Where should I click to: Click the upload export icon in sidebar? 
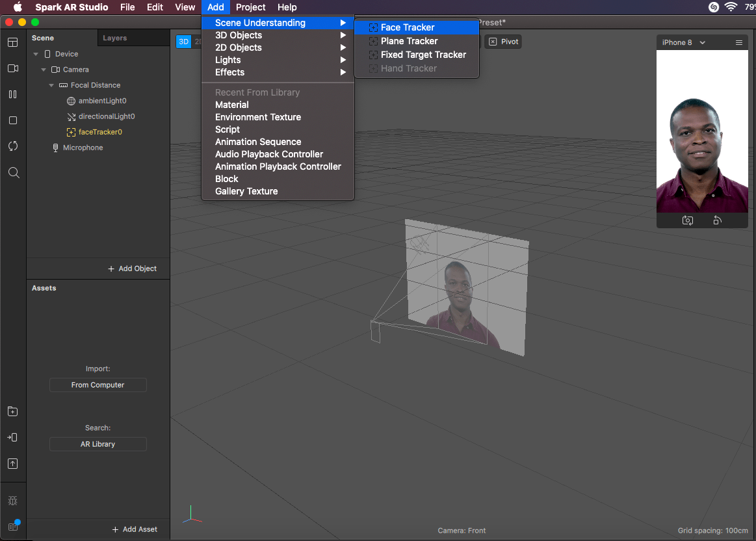13,464
